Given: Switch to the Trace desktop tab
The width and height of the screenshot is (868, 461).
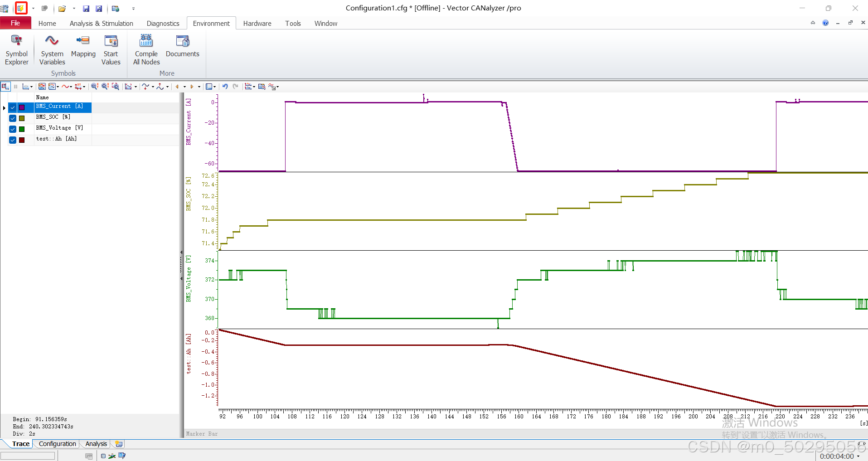Looking at the screenshot, I should tap(21, 444).
